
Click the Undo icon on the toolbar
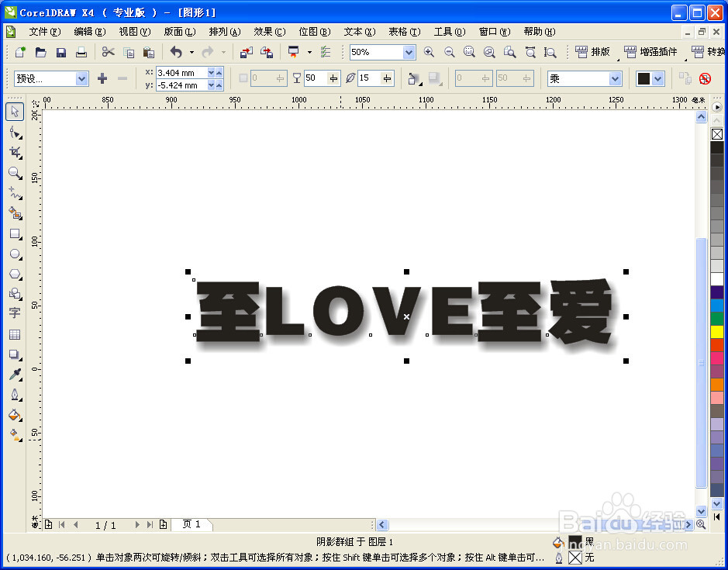(176, 51)
